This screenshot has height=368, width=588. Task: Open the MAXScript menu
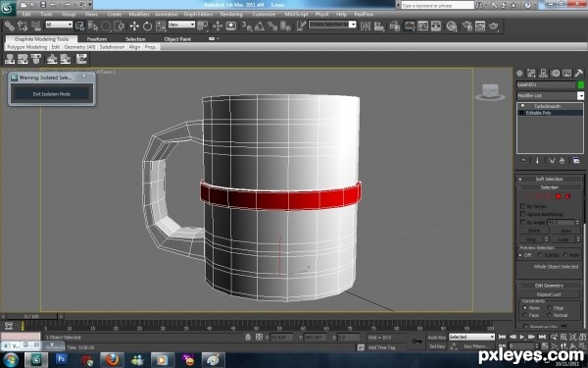tap(296, 15)
